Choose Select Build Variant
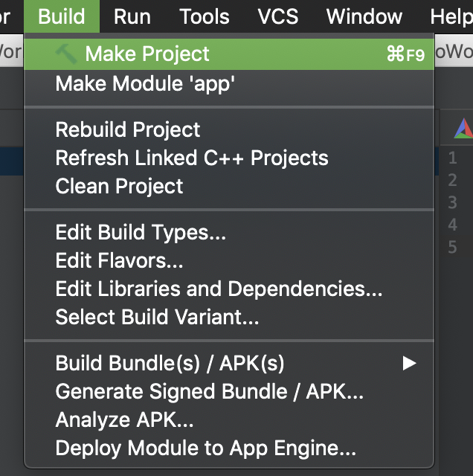The height and width of the screenshot is (476, 473). pyautogui.click(x=157, y=318)
